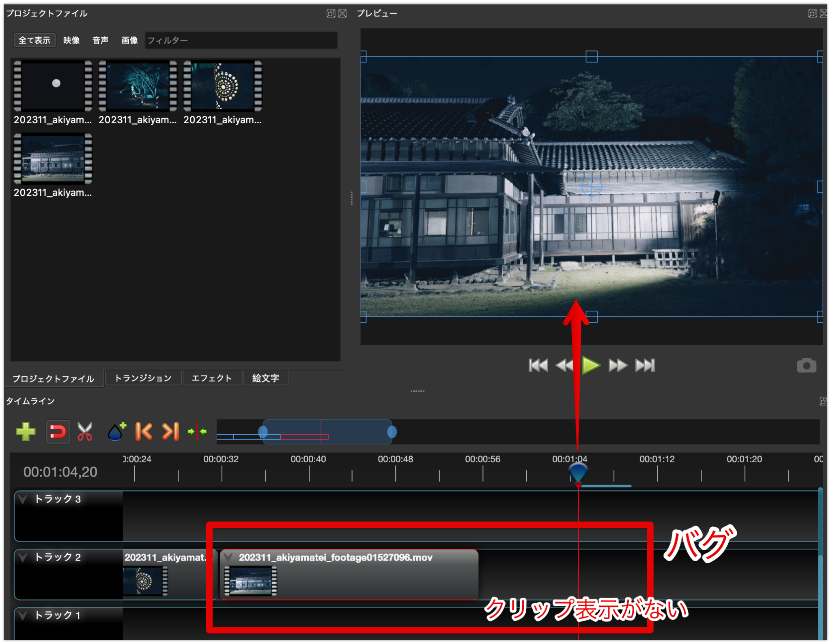Collapse トラック 3 with its disclosure triangle
The width and height of the screenshot is (831, 644).
point(23,499)
